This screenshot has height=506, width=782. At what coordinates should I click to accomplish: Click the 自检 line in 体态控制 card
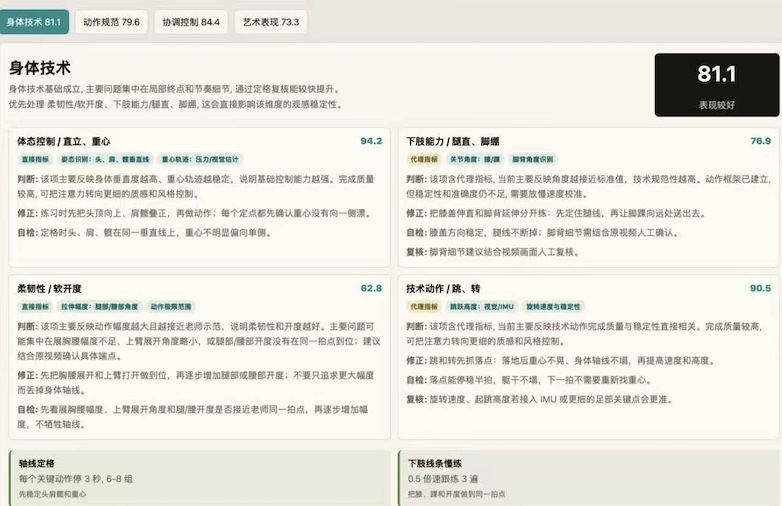(x=144, y=233)
